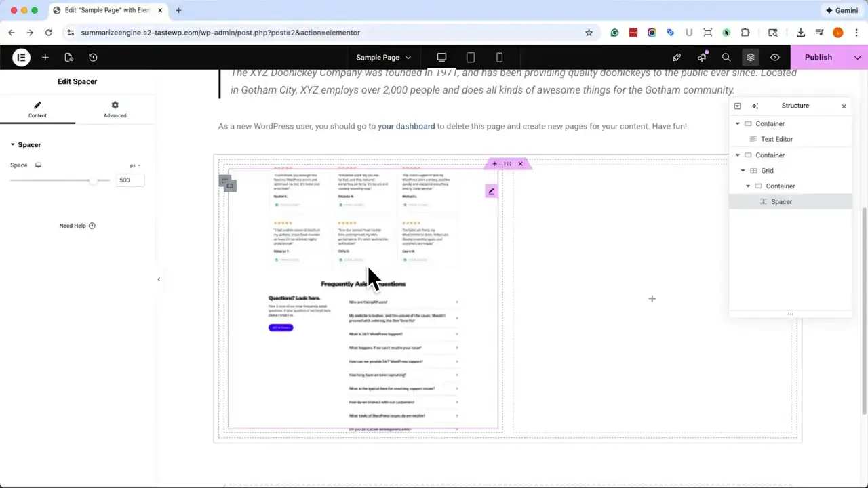The image size is (868, 488).
Task: Click the AI sparkle icon in Structure
Action: pos(755,106)
